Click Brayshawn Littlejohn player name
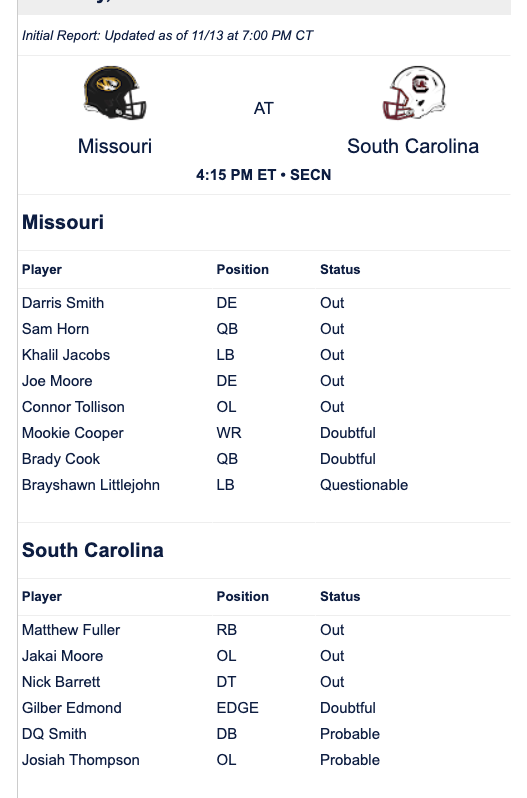 coord(91,485)
